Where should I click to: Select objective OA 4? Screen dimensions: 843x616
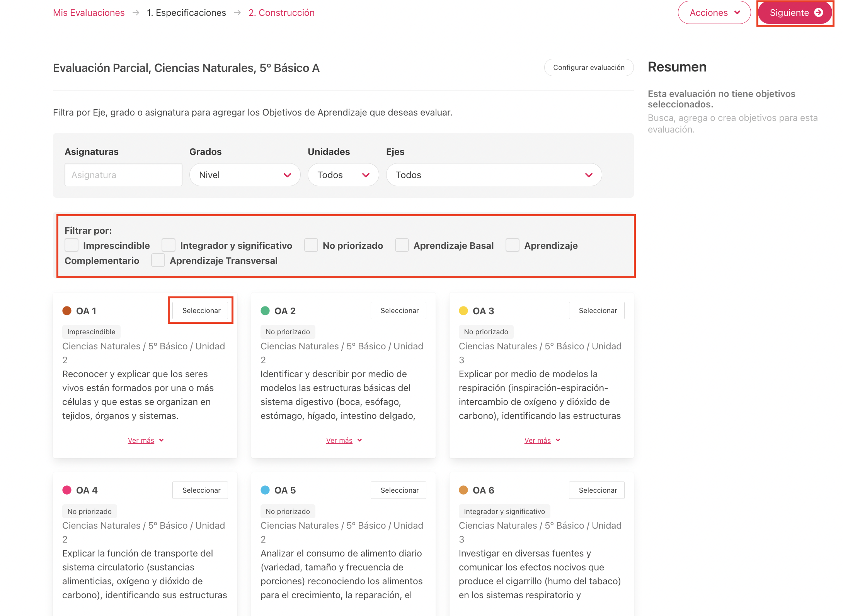click(x=200, y=490)
